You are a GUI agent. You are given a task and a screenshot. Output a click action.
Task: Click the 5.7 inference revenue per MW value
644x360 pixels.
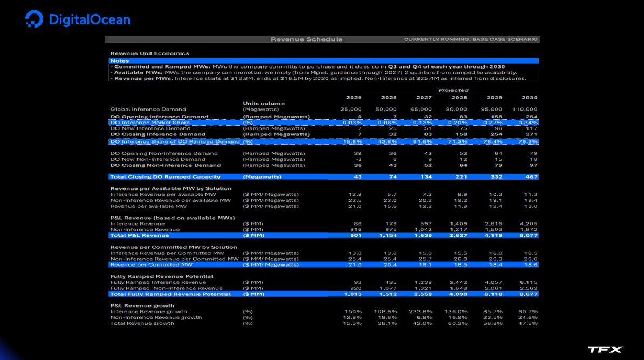(392, 194)
